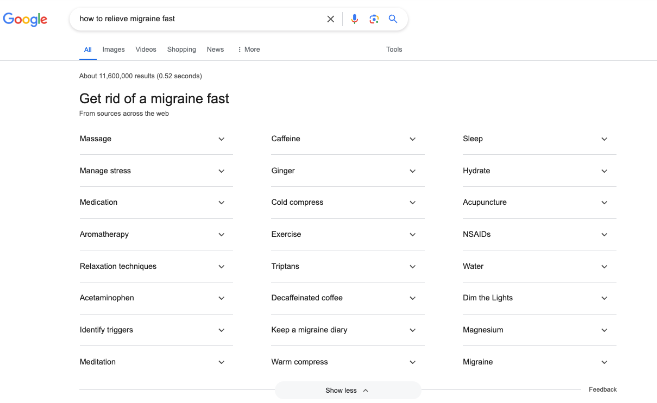Screen dimensions: 657x403
Task: Click the Google logo
Action: tap(25, 19)
